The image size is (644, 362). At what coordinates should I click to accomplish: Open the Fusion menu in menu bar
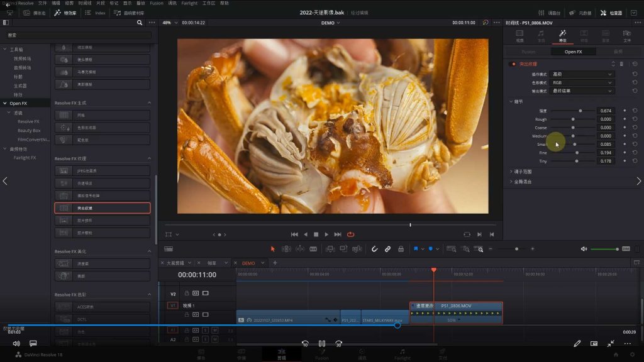click(157, 3)
